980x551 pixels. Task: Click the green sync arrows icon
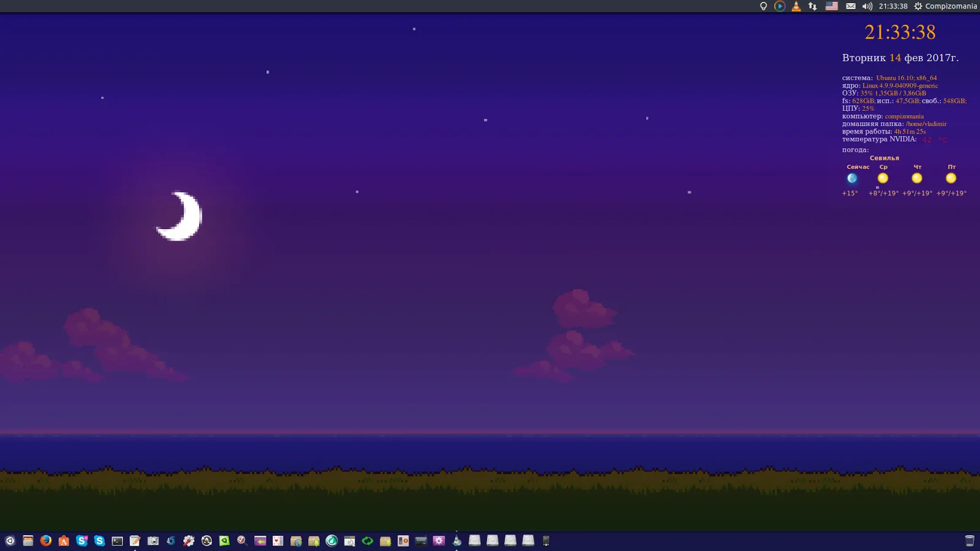[367, 541]
